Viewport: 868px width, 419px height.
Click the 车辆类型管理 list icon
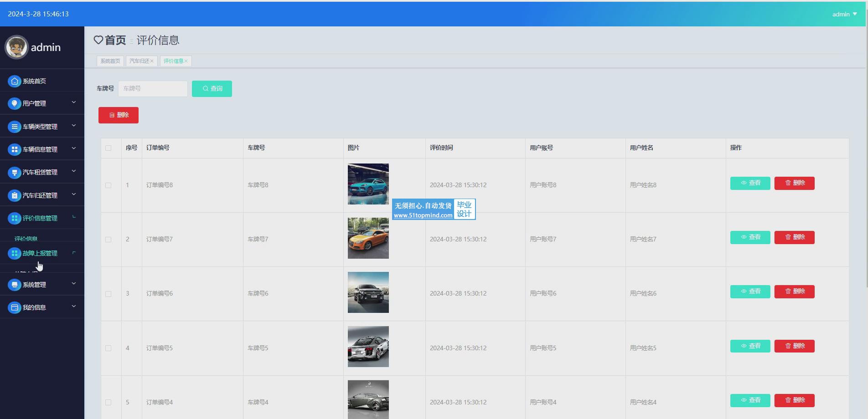click(15, 127)
